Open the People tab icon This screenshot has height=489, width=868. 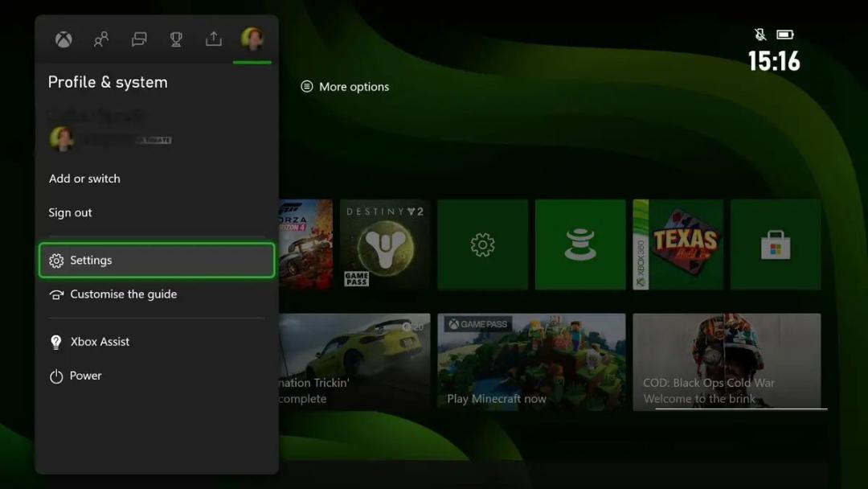pyautogui.click(x=100, y=39)
